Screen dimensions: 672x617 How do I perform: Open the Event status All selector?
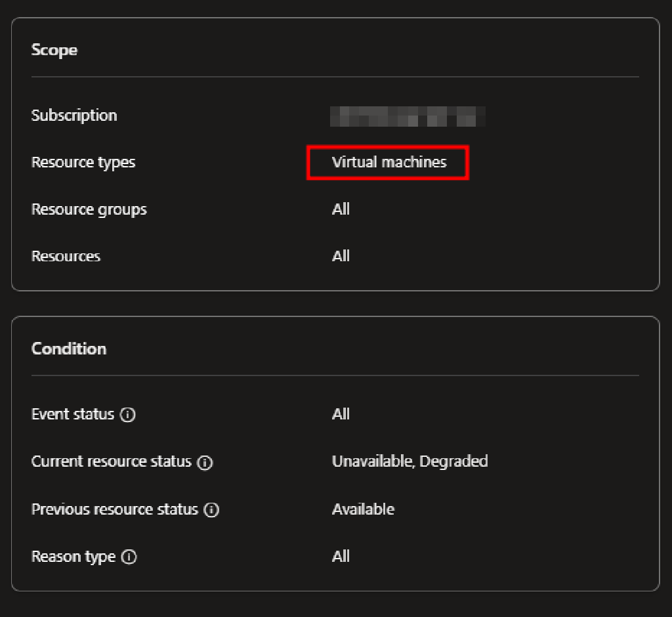[341, 414]
